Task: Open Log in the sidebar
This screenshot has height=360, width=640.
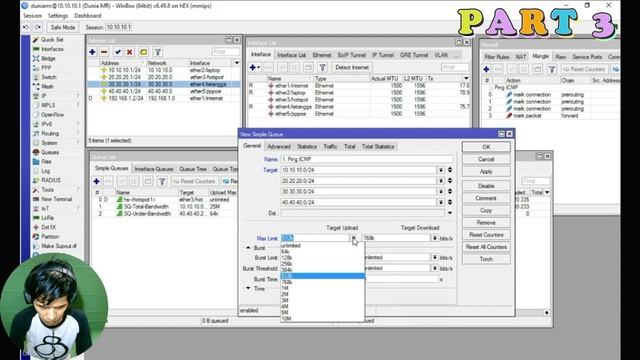Action: coord(45,171)
